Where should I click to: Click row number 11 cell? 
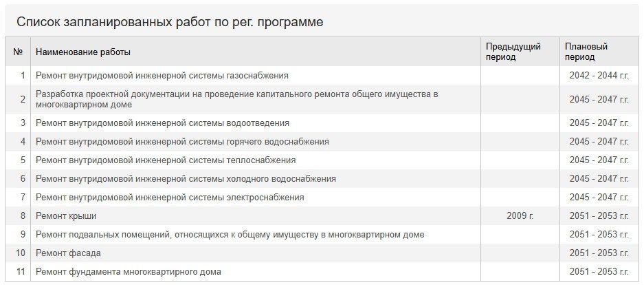[21, 271]
